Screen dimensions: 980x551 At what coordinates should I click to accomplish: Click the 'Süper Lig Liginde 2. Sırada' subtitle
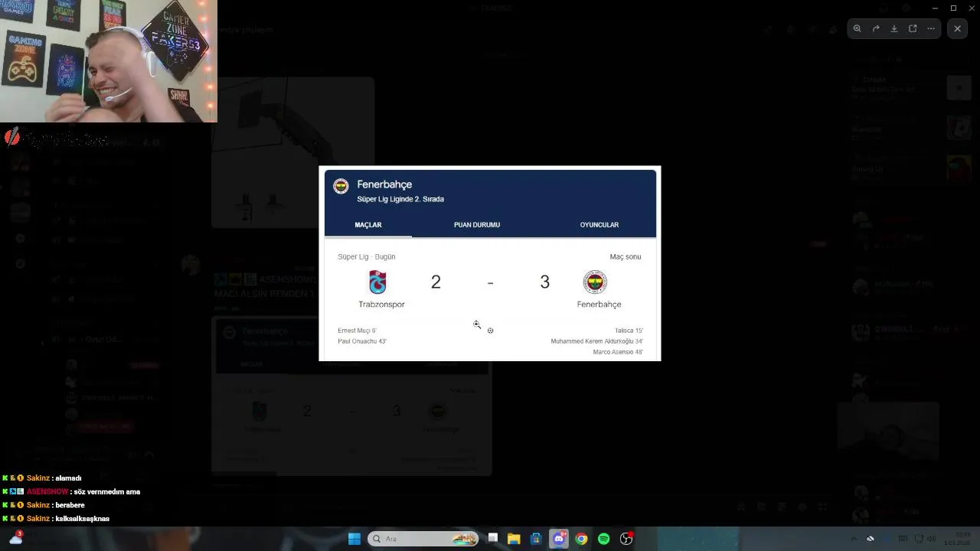coord(400,199)
